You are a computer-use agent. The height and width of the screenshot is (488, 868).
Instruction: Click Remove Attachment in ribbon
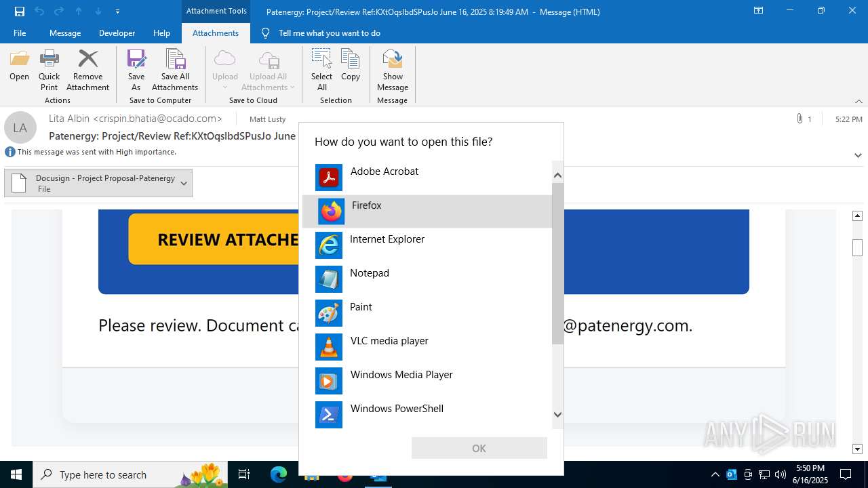tap(87, 70)
